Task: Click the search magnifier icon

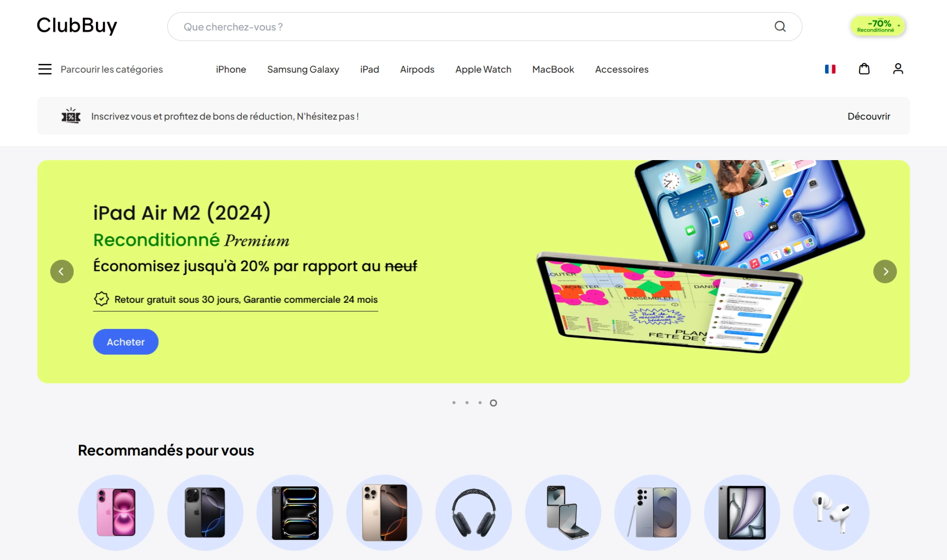Action: (x=780, y=26)
